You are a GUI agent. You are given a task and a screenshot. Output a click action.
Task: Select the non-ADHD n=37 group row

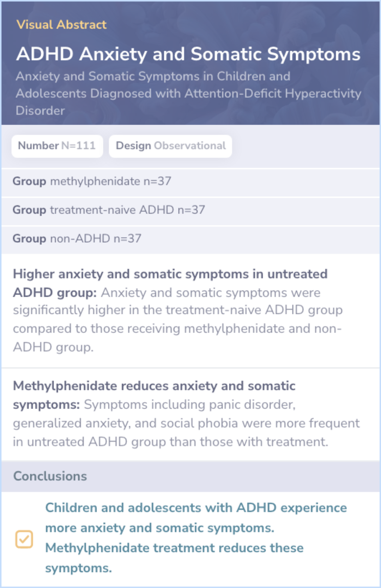(190, 239)
